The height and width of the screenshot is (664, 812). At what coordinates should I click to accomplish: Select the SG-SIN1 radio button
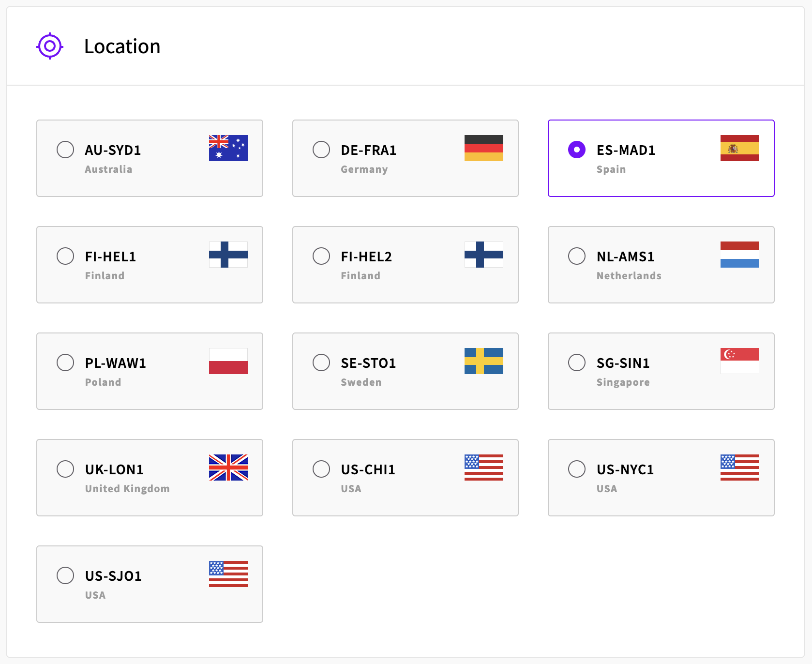(x=577, y=362)
